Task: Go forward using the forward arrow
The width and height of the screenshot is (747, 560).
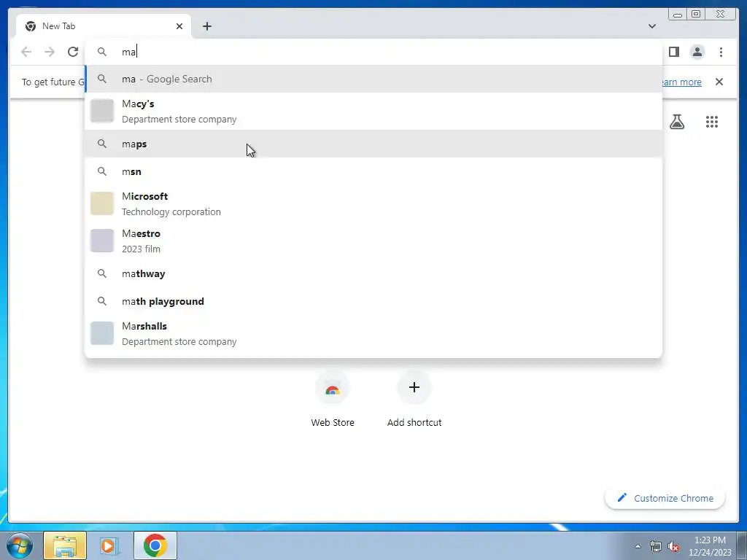Action: click(x=50, y=52)
